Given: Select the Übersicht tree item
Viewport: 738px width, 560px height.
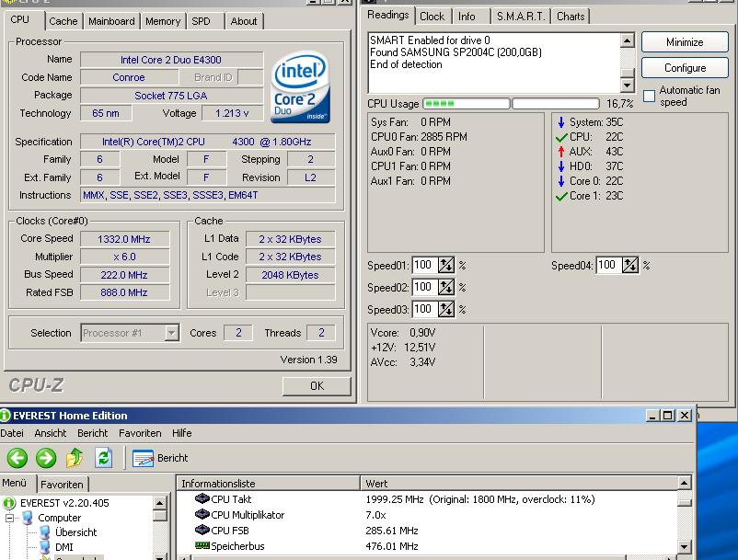Looking at the screenshot, I should pos(75,532).
